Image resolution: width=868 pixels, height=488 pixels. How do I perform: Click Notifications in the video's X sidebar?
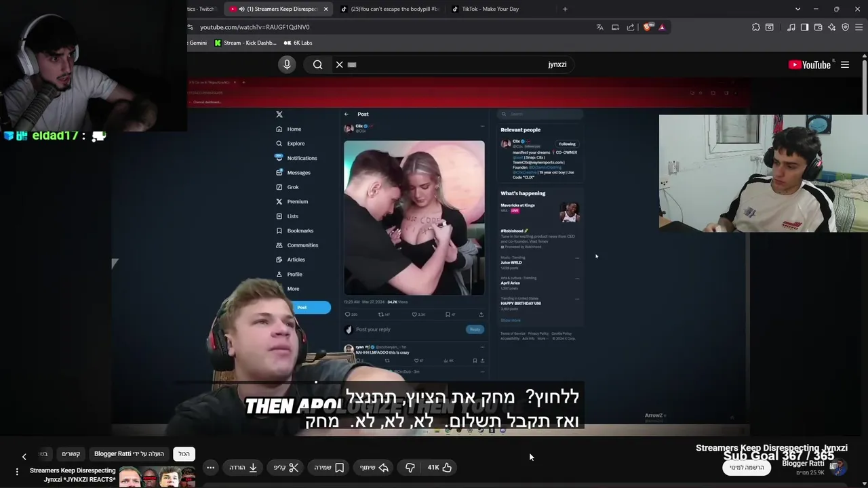tap(296, 158)
